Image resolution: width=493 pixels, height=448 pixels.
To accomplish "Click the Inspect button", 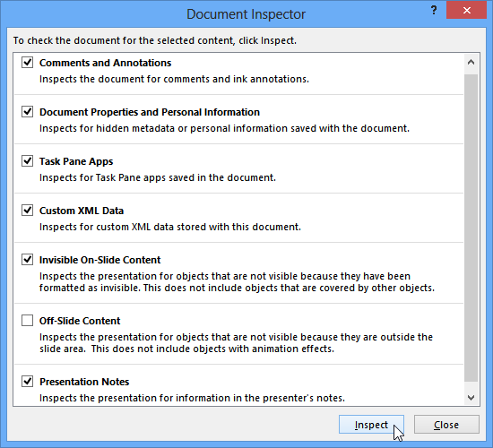I will [371, 425].
